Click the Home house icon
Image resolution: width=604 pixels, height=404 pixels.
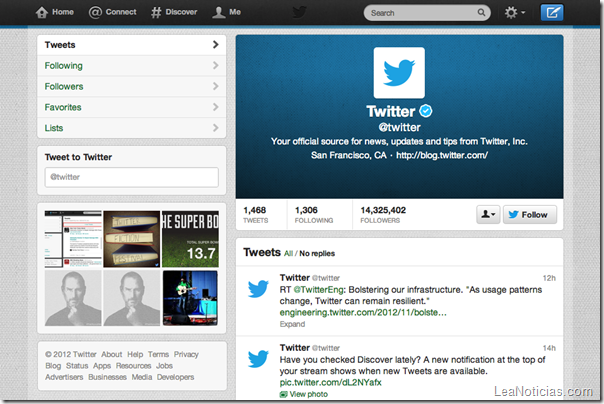[x=42, y=12]
